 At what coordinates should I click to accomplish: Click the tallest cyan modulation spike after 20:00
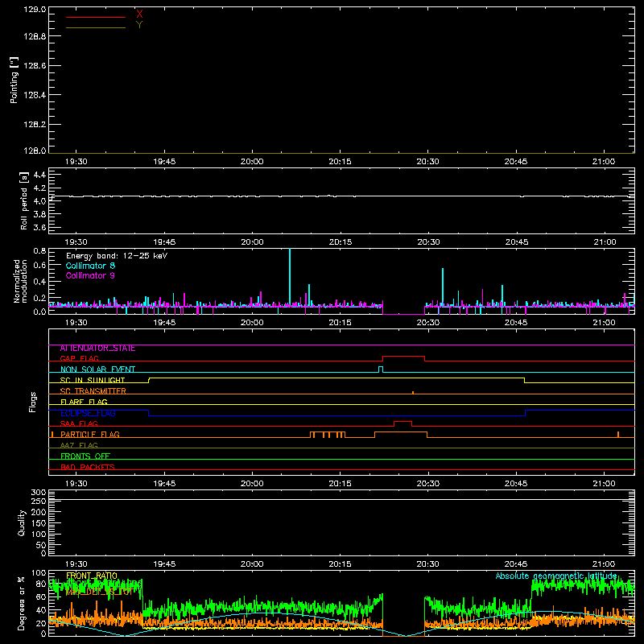click(x=290, y=276)
